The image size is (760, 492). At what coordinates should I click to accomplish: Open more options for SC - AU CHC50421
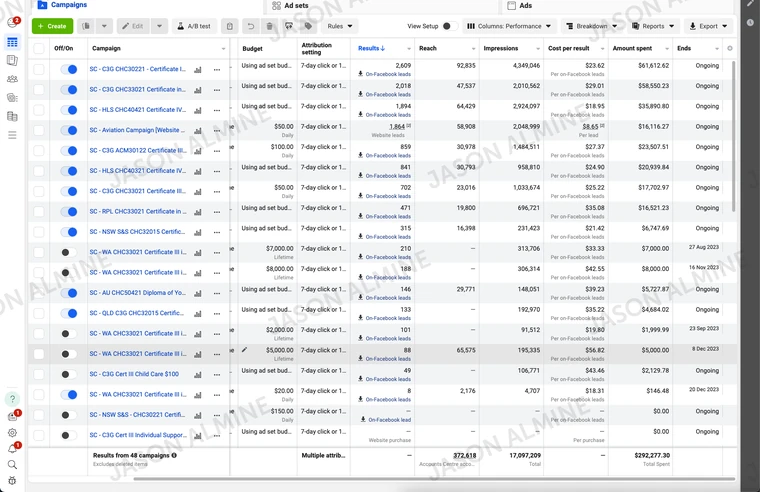(x=217, y=294)
